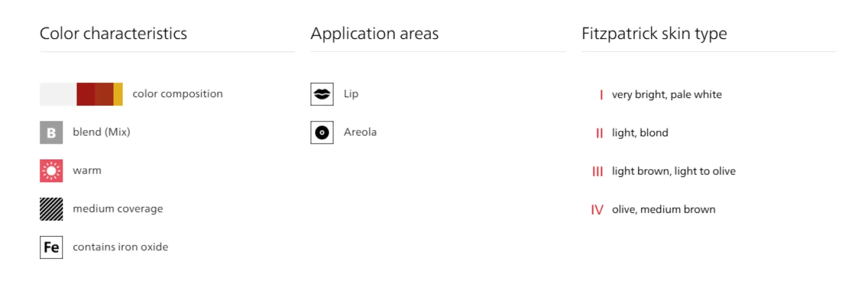Click the Fe iron oxide icon
This screenshot has height=298, width=868.
51,247
